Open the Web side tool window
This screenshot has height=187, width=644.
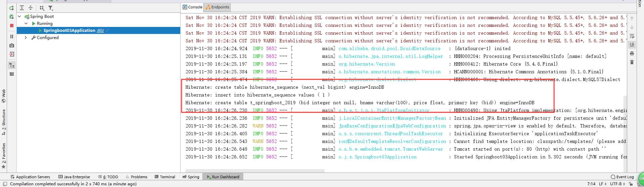coord(4,96)
